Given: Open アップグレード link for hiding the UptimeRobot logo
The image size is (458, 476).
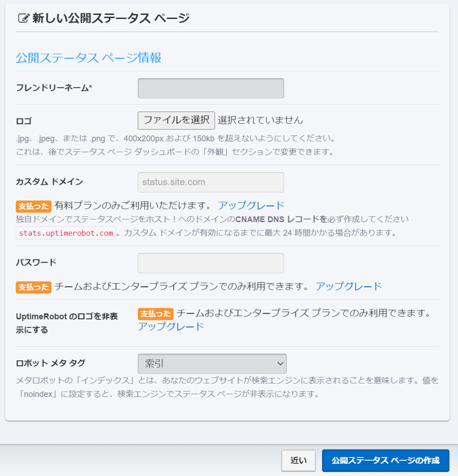Looking at the screenshot, I should click(x=171, y=326).
